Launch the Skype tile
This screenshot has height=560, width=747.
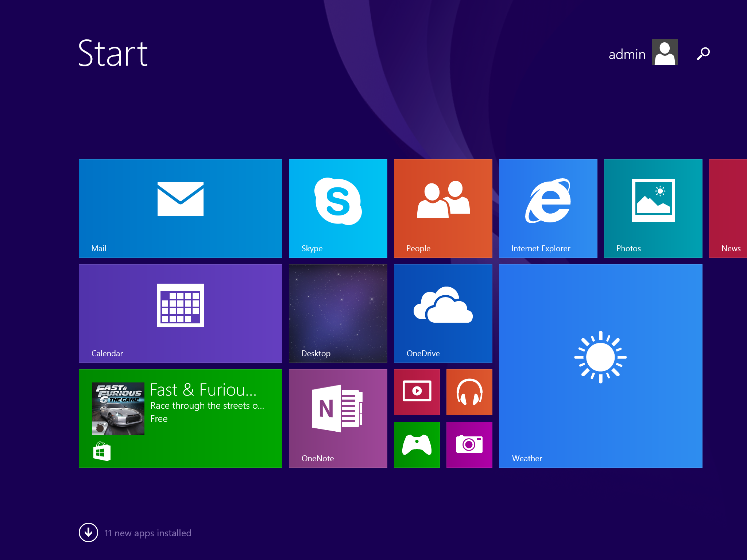coord(338,208)
